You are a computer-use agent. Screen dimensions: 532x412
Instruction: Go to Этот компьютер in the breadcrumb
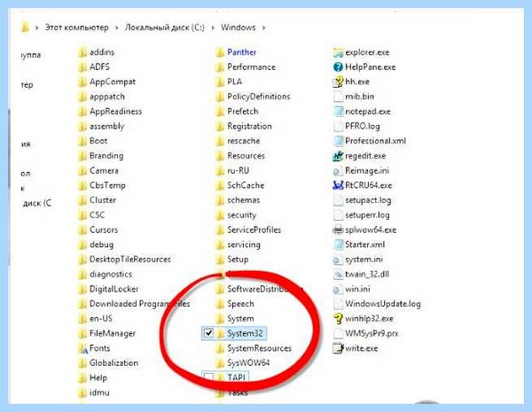[77, 27]
